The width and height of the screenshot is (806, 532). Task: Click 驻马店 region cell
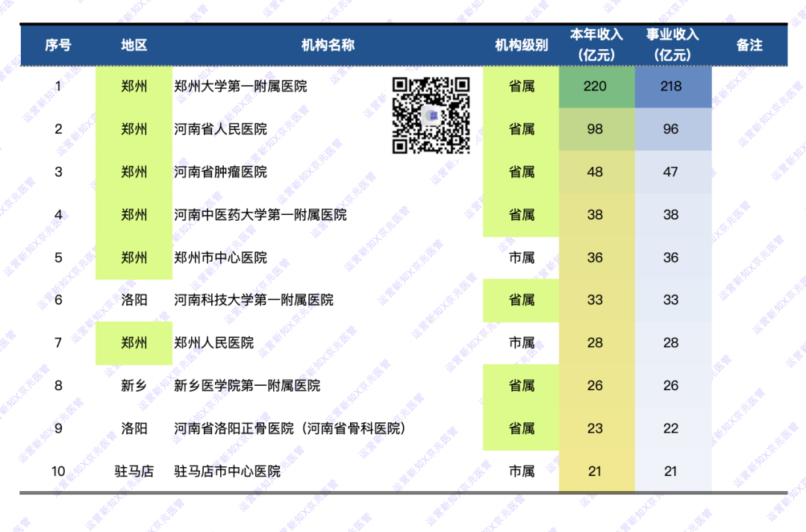pos(134,472)
